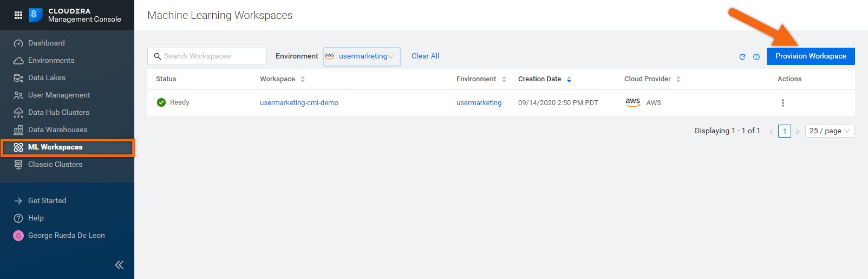
Task: Focus the Search Workspaces field
Action: pos(207,56)
